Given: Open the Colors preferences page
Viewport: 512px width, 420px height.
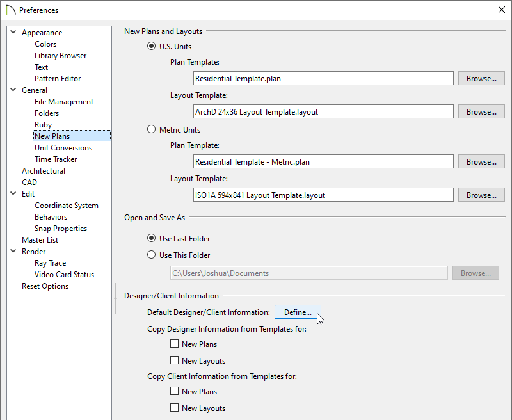Looking at the screenshot, I should tap(45, 44).
